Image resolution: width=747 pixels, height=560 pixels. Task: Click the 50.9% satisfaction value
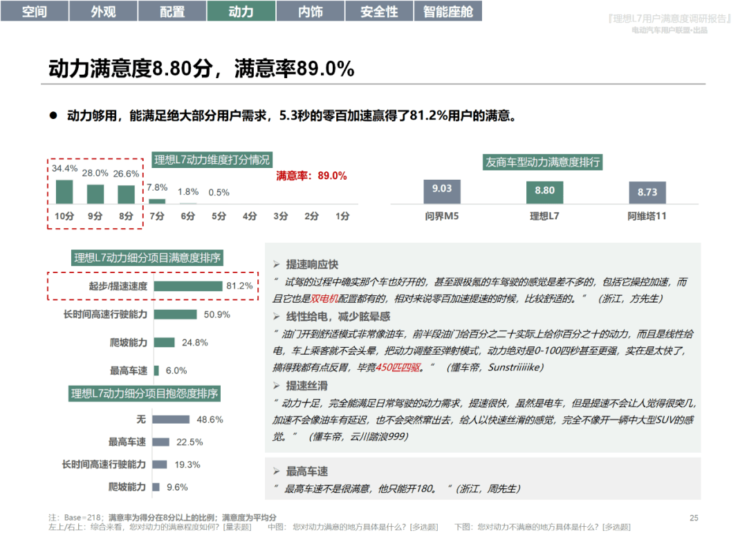point(216,315)
